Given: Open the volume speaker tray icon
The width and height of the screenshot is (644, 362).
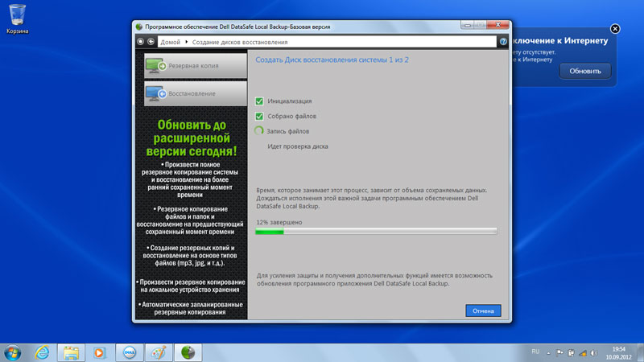Looking at the screenshot, I should click(x=594, y=352).
